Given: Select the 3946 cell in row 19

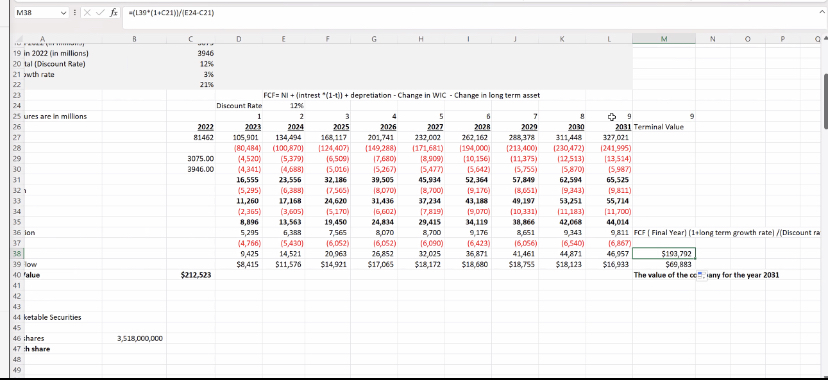Looking at the screenshot, I should point(191,53).
